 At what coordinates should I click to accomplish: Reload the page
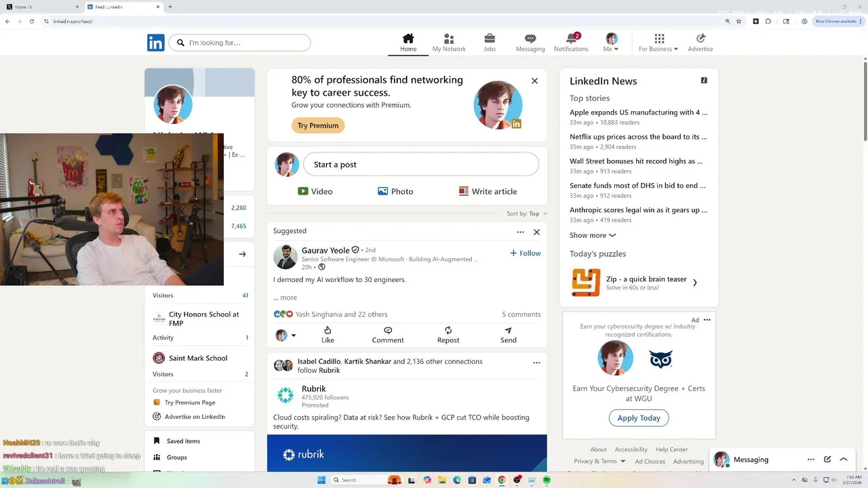point(31,21)
